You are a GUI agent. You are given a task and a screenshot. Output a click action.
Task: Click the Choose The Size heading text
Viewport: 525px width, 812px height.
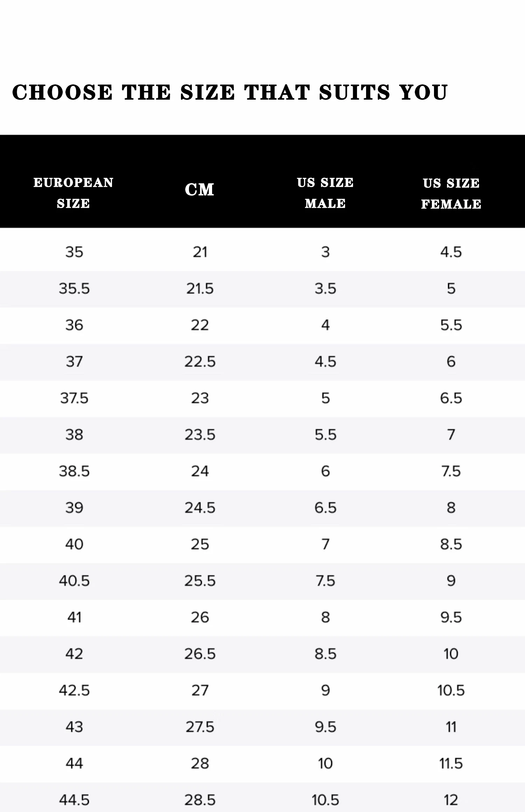tap(230, 93)
